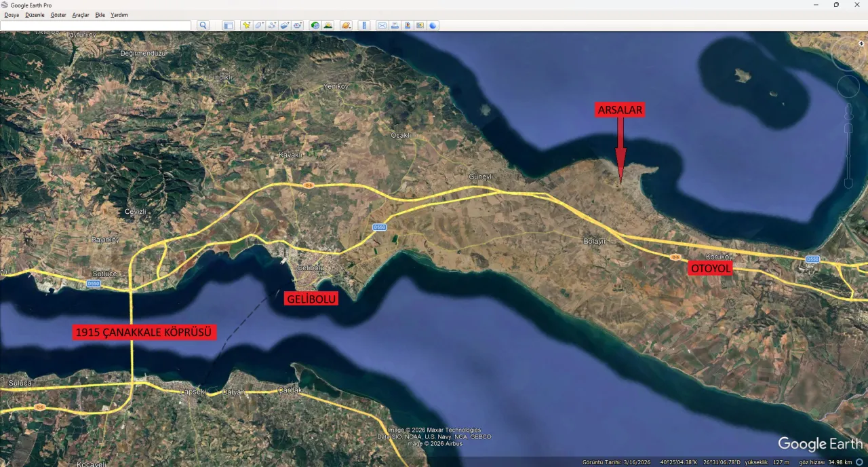This screenshot has width=868, height=467.
Task: Click the Bayırköy place label
Action: 105,240
